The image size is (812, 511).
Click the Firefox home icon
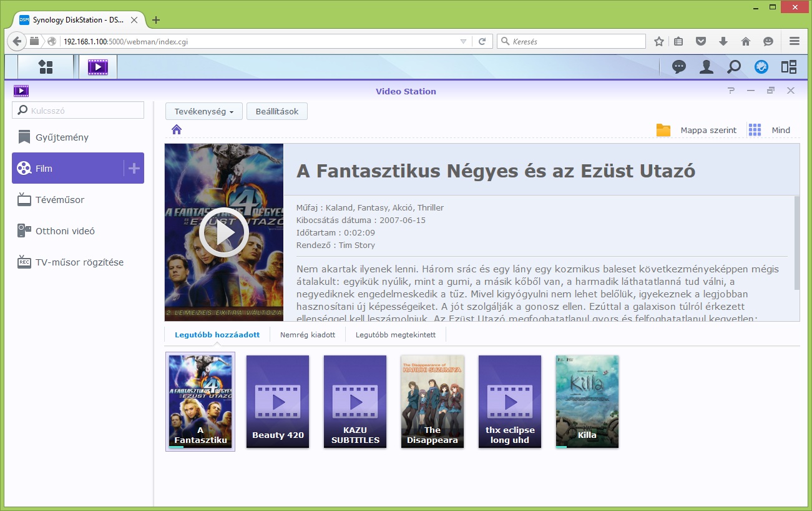coord(745,41)
